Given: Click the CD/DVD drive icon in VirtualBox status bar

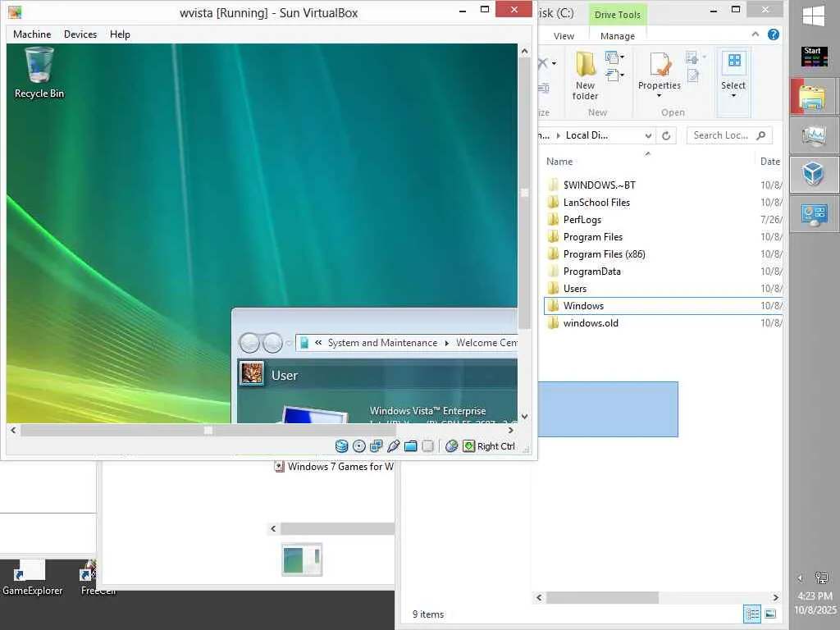Looking at the screenshot, I should click(359, 445).
